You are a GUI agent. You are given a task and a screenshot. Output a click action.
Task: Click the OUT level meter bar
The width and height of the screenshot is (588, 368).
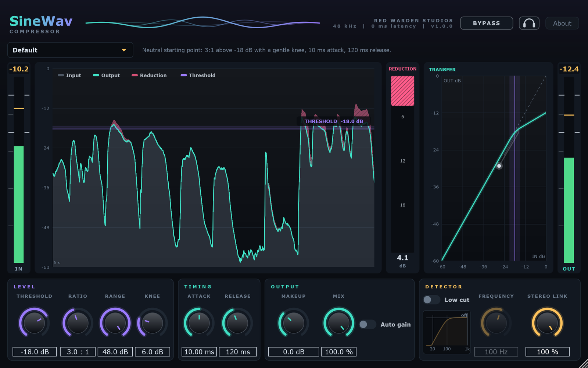coord(569,170)
